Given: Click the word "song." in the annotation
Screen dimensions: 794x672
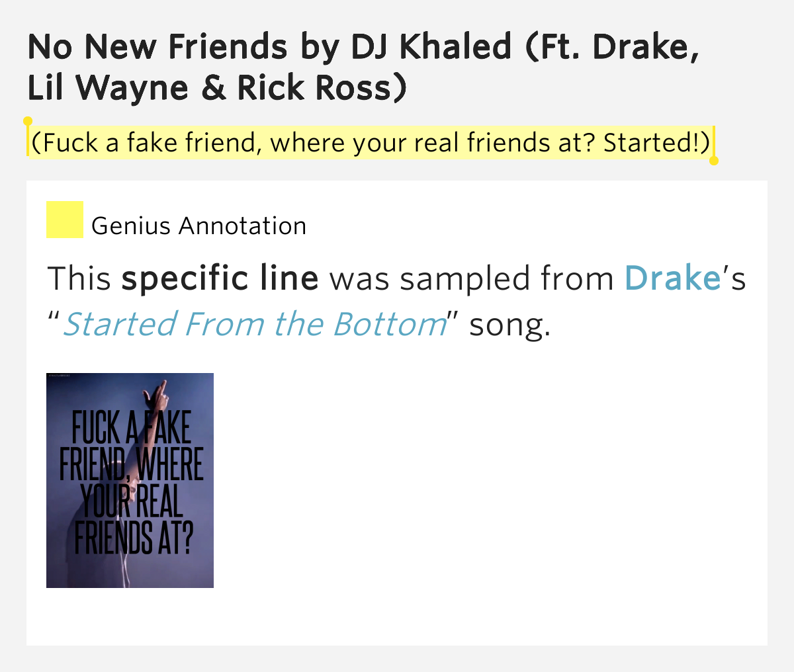Looking at the screenshot, I should pos(509,325).
